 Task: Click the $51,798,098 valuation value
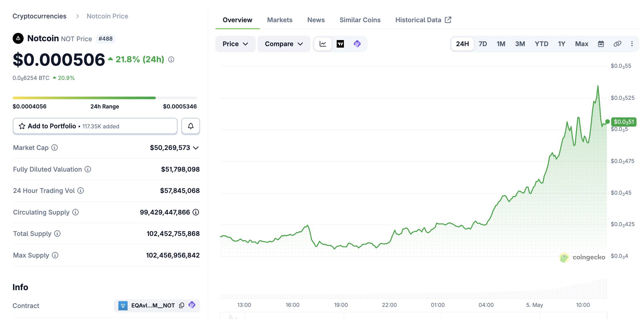180,169
